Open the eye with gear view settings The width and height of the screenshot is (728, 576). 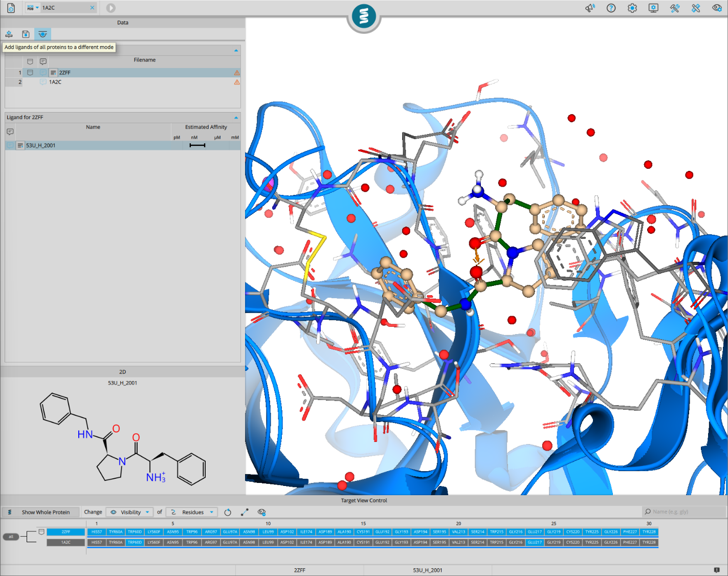(x=717, y=8)
